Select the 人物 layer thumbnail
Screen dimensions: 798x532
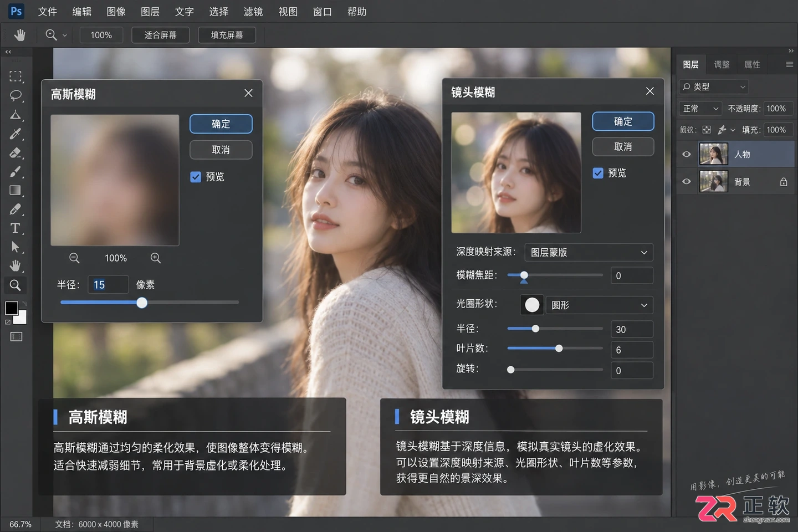pyautogui.click(x=714, y=154)
